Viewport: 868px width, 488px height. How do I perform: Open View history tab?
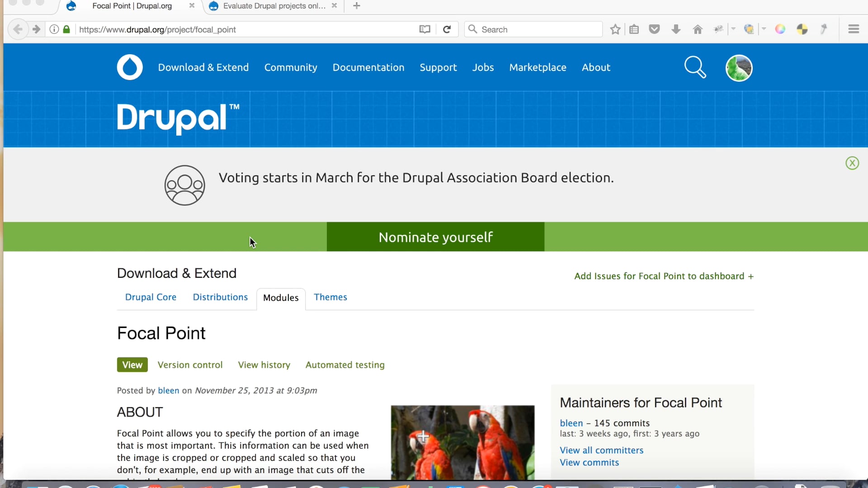click(264, 365)
